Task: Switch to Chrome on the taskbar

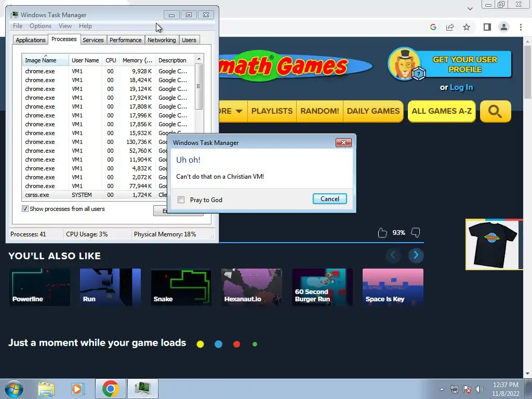Action: pos(110,389)
